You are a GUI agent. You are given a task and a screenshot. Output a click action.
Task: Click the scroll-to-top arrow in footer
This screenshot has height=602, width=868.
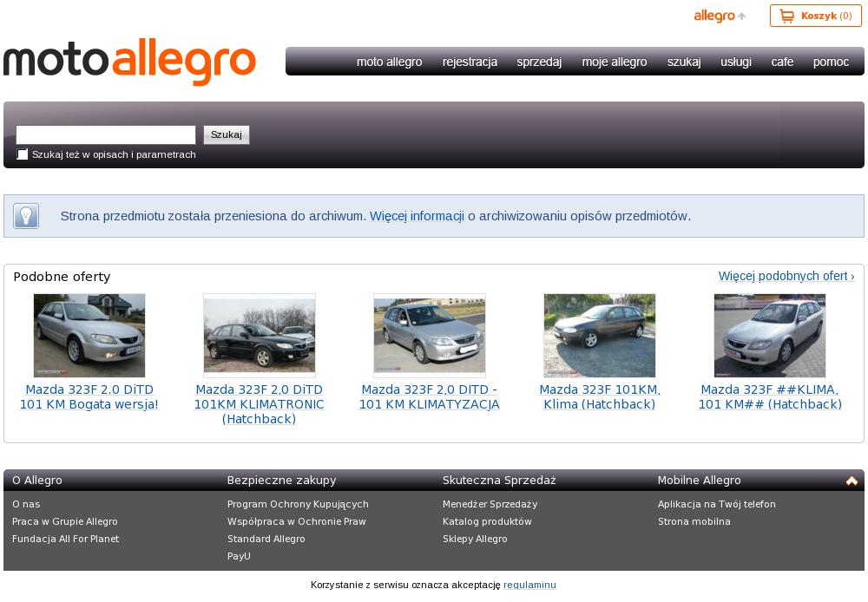click(852, 481)
